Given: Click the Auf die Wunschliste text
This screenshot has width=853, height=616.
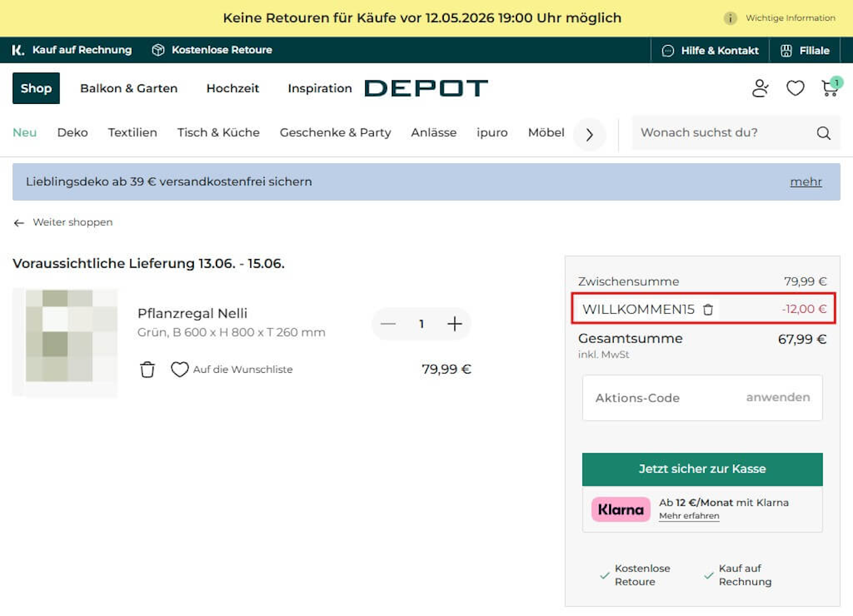Looking at the screenshot, I should [243, 370].
